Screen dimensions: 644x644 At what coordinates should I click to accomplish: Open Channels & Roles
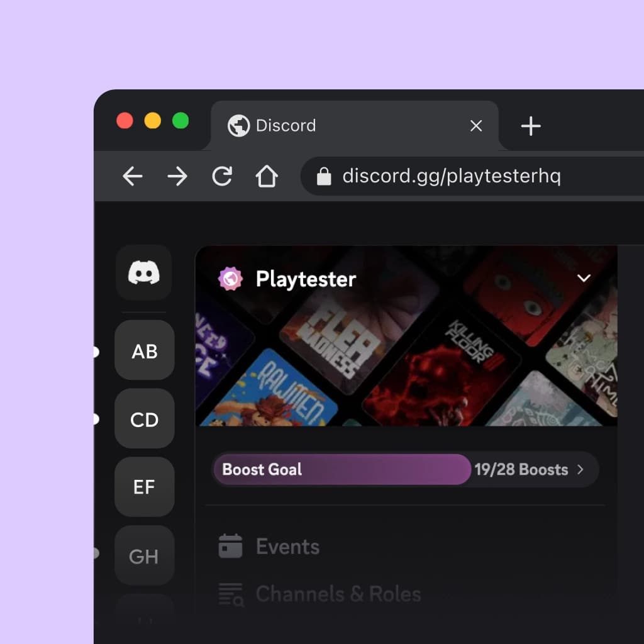(338, 594)
